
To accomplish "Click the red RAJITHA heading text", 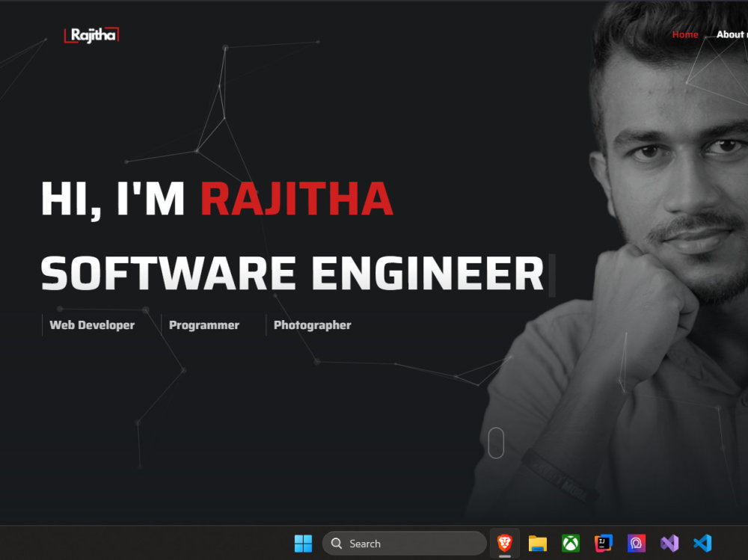I will 297,199.
